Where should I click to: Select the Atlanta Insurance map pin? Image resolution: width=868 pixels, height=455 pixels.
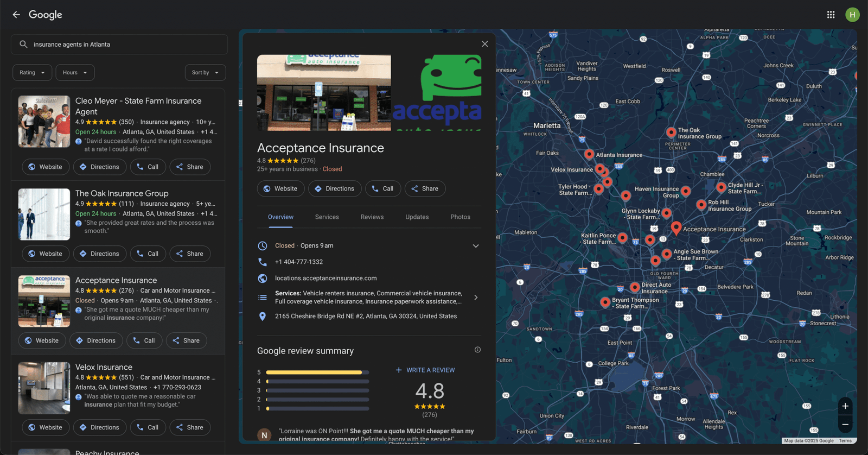(x=589, y=154)
